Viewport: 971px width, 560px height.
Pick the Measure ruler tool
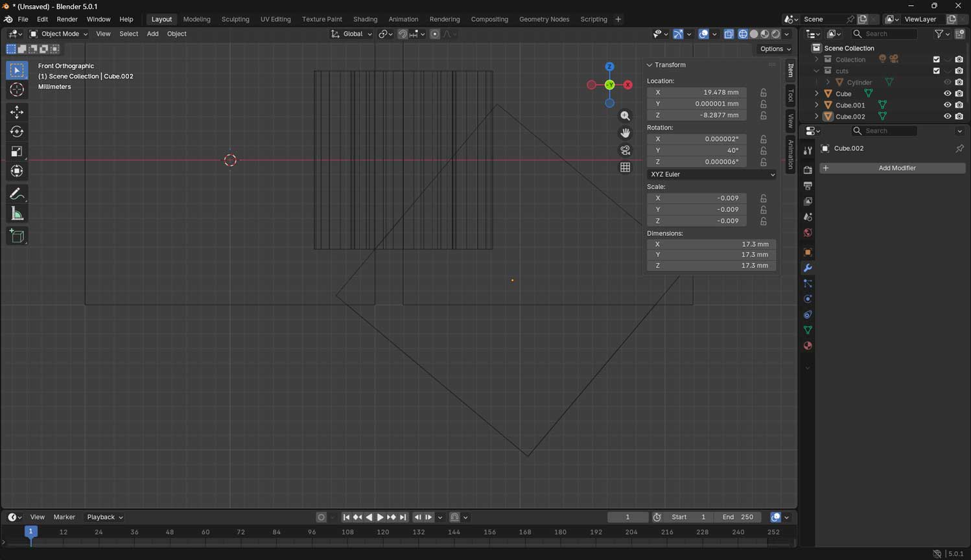pos(17,214)
